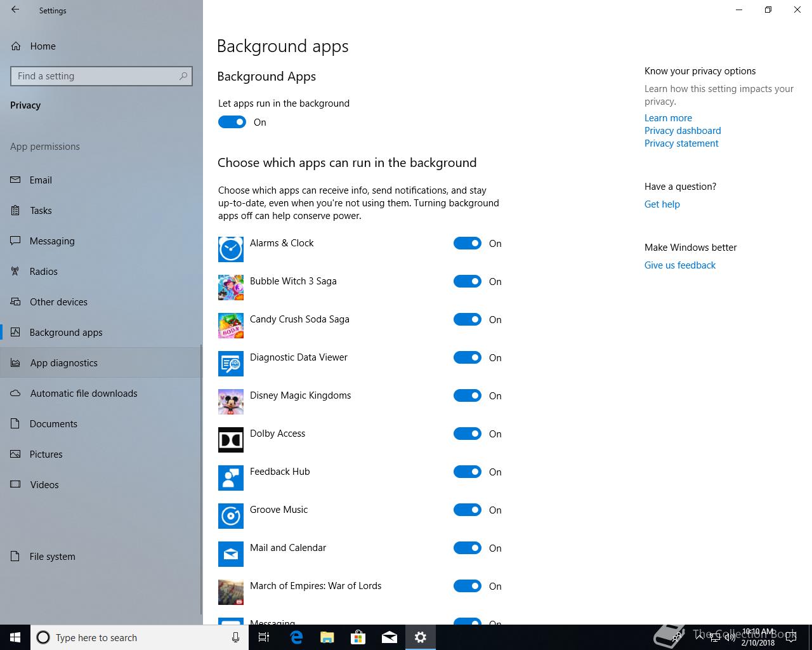
Task: Open Email privacy settings
Action: click(100, 180)
